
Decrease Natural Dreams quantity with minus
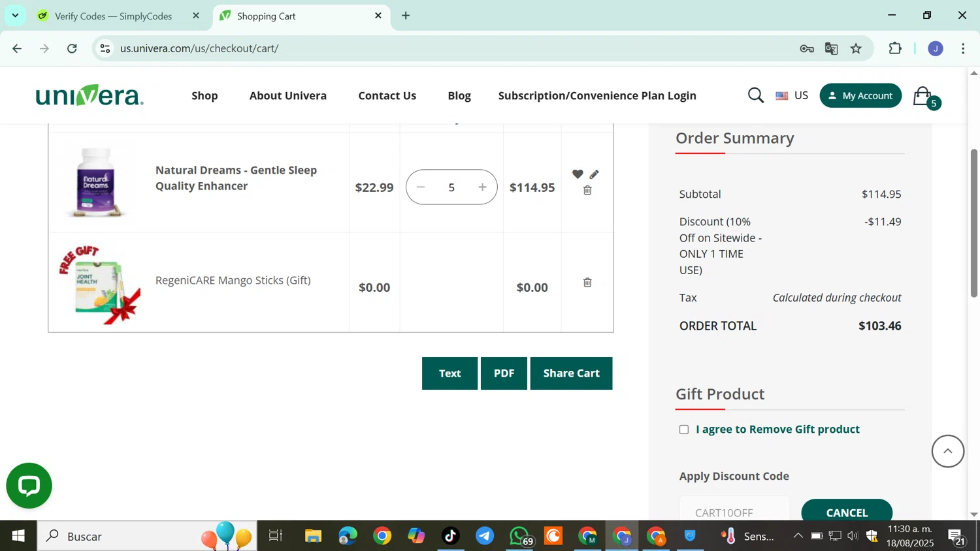[x=421, y=187]
